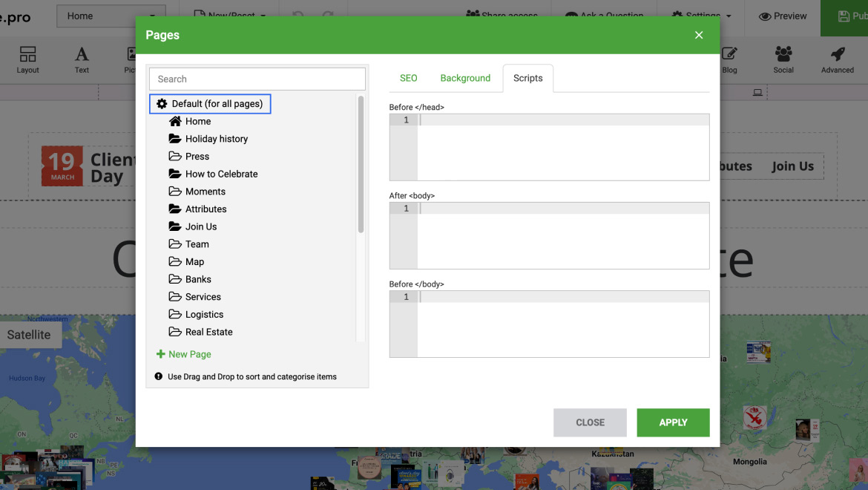Switch to the SEO tab
This screenshot has width=868, height=490.
tap(409, 78)
